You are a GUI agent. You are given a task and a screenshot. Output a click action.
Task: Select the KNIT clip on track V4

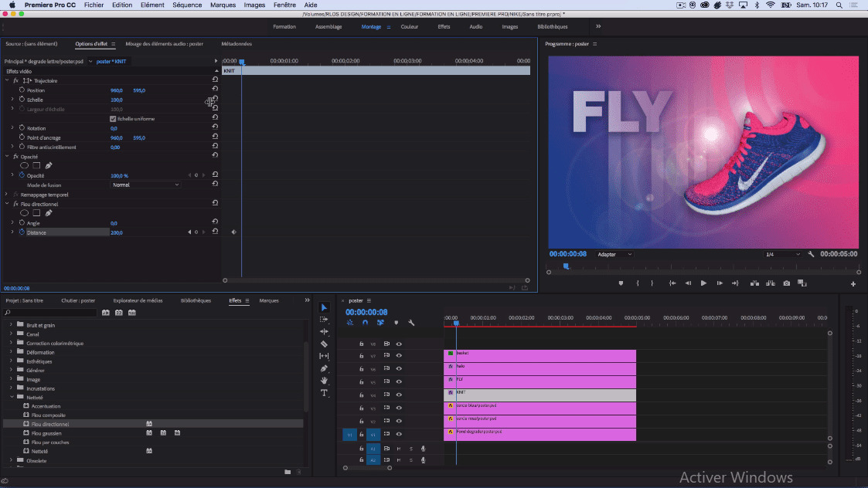coord(540,395)
